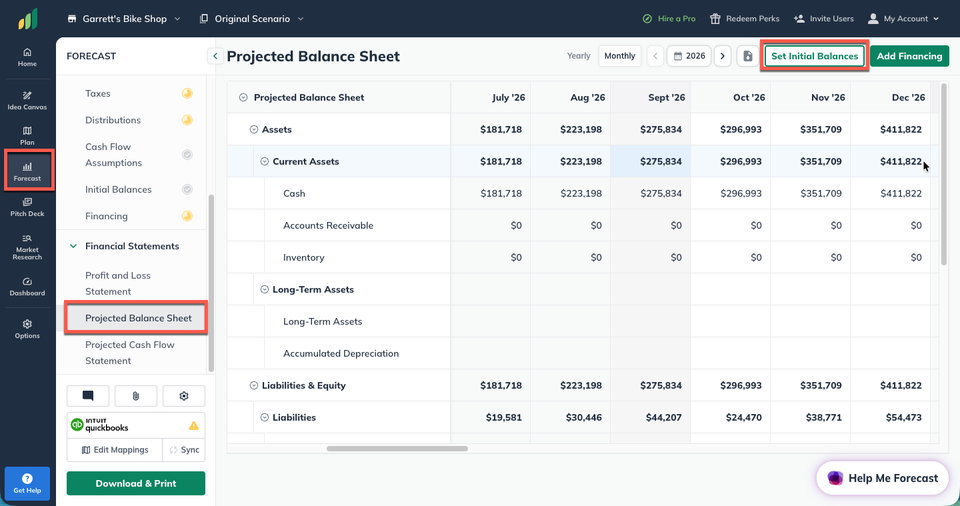Click Help Me Forecast button

coord(882,478)
